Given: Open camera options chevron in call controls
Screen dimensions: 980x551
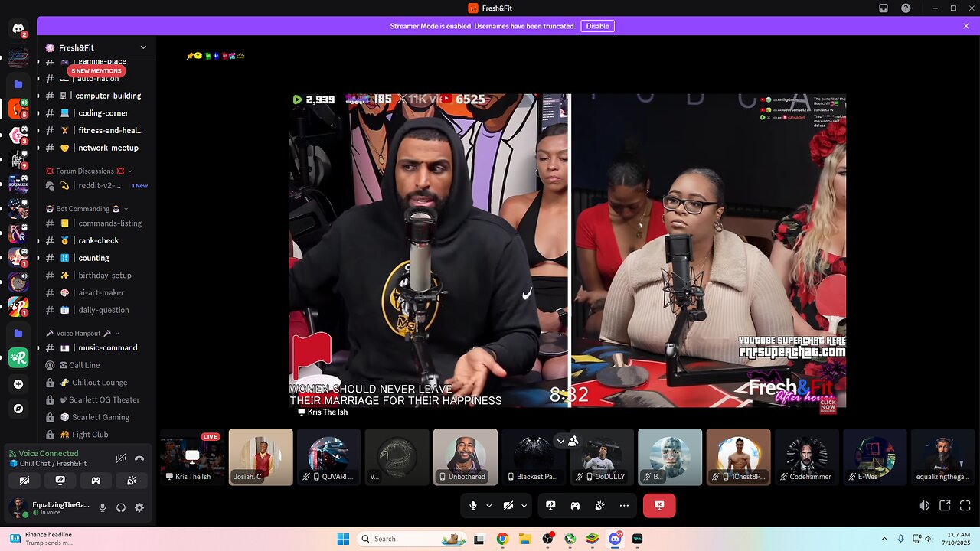Looking at the screenshot, I should [x=524, y=506].
